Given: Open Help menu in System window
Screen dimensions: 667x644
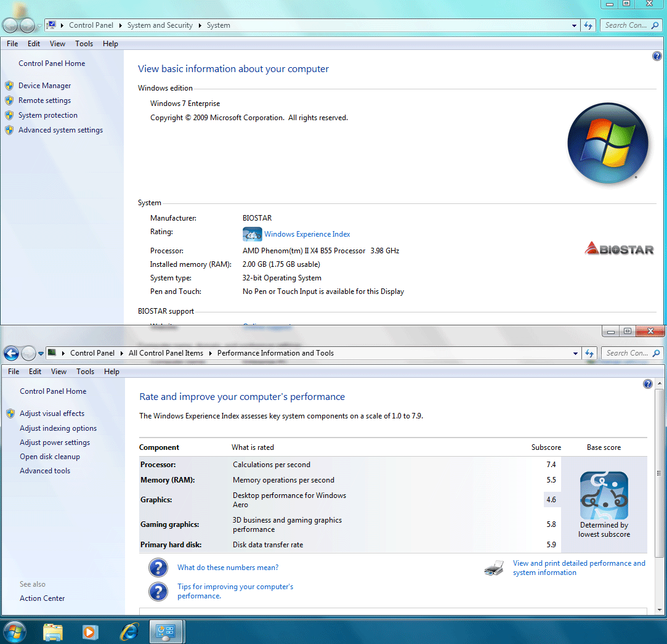Looking at the screenshot, I should (x=110, y=44).
